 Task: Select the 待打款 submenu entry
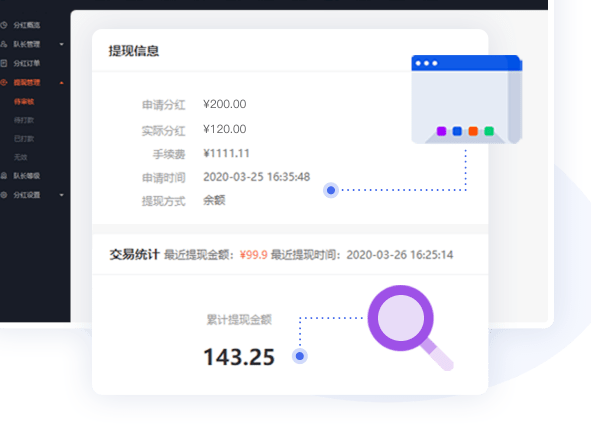click(24, 120)
